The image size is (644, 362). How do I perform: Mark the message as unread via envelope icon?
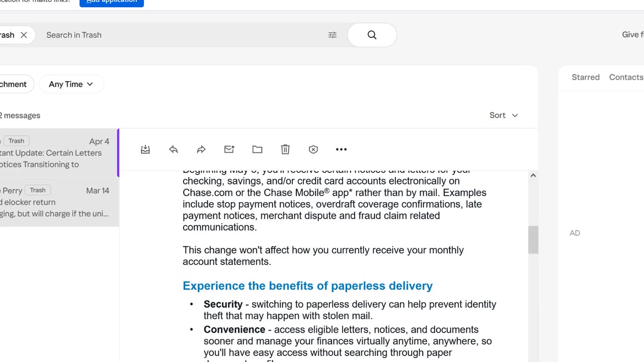(229, 149)
